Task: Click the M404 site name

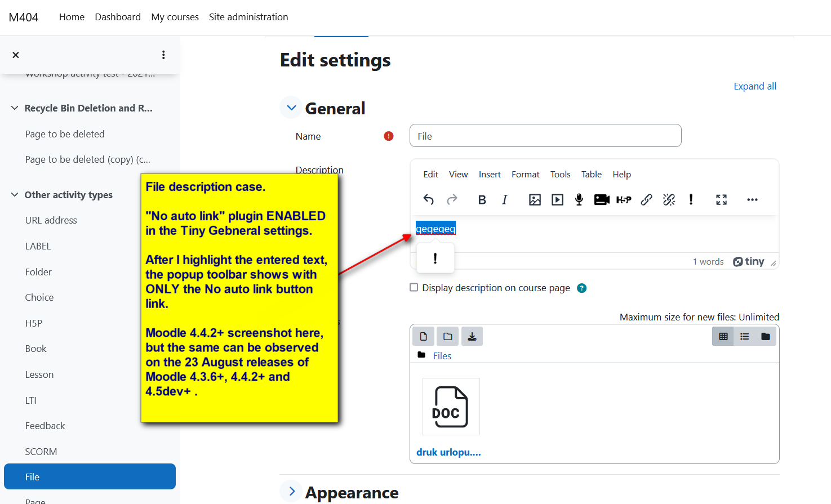Action: [x=24, y=17]
